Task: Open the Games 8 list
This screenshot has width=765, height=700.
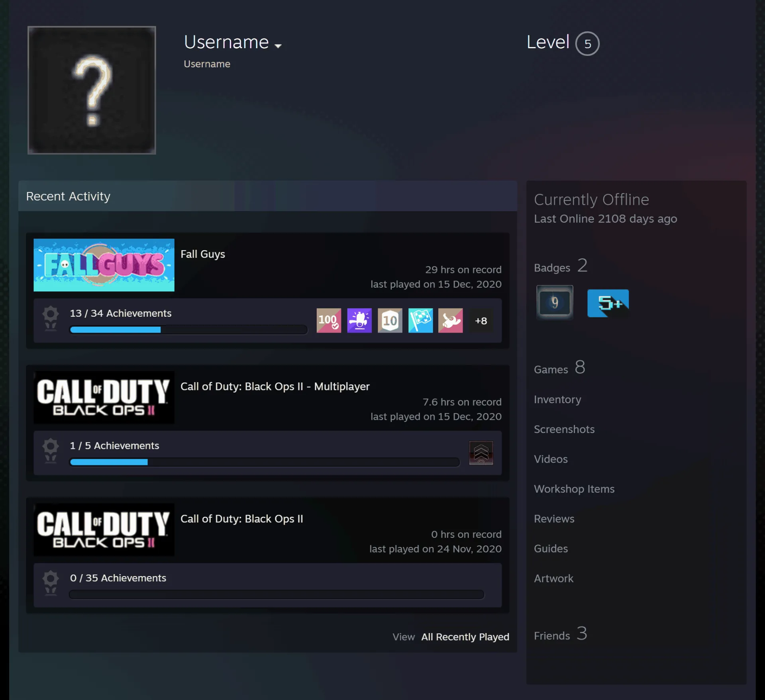Action: tap(559, 368)
